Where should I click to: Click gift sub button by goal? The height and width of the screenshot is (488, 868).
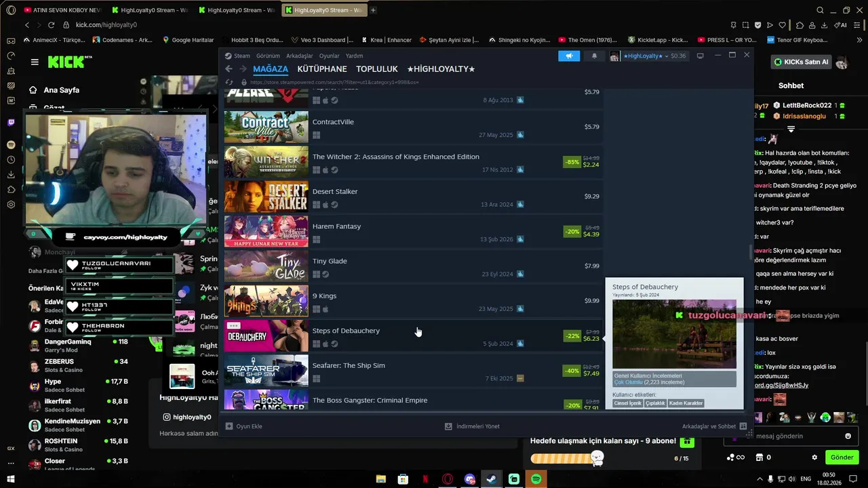[687, 441]
